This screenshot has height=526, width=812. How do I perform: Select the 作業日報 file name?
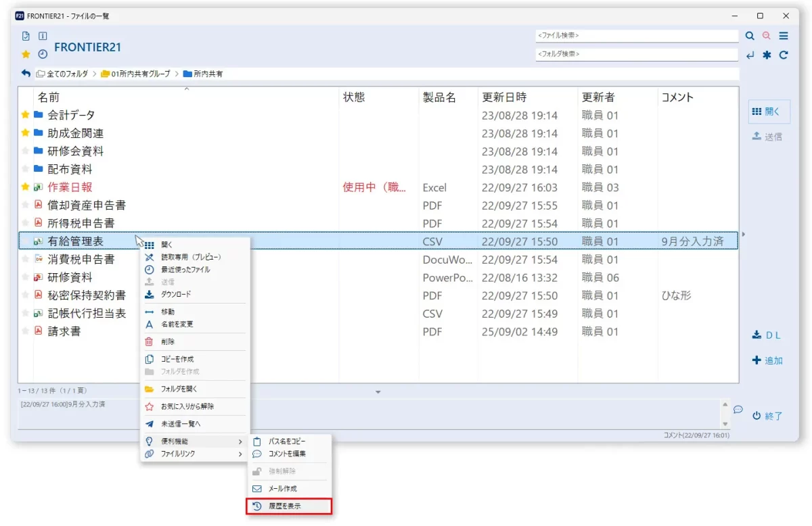[70, 187]
